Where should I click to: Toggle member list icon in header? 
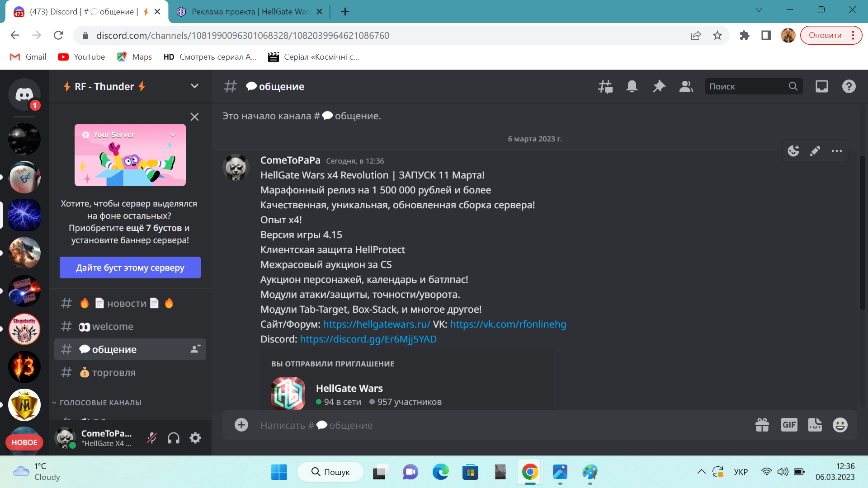[x=686, y=86]
